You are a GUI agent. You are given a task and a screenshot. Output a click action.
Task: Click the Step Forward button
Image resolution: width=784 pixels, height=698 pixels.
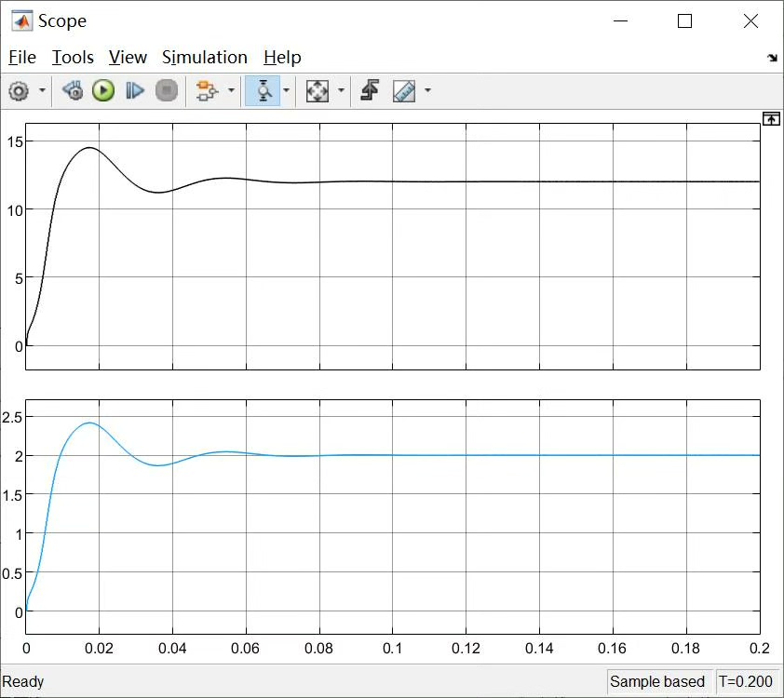click(x=134, y=91)
